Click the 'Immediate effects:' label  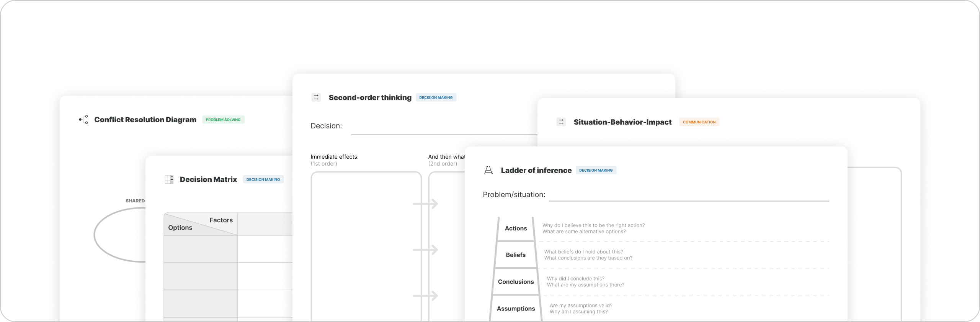(335, 157)
